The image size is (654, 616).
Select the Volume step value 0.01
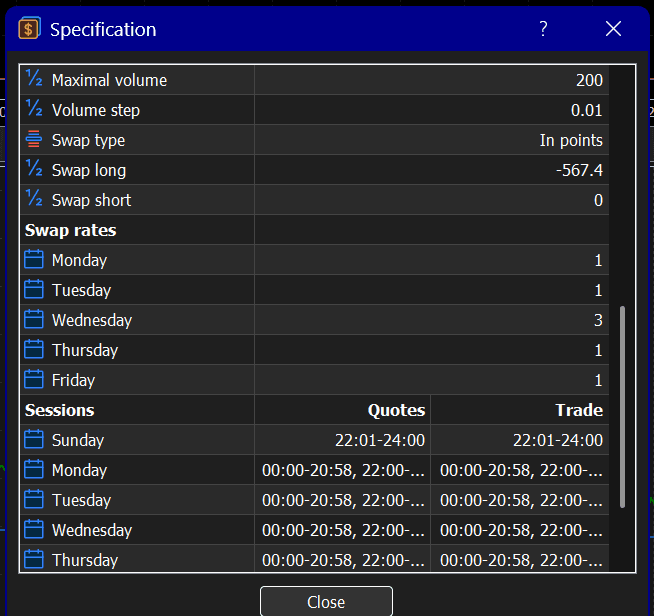point(587,110)
